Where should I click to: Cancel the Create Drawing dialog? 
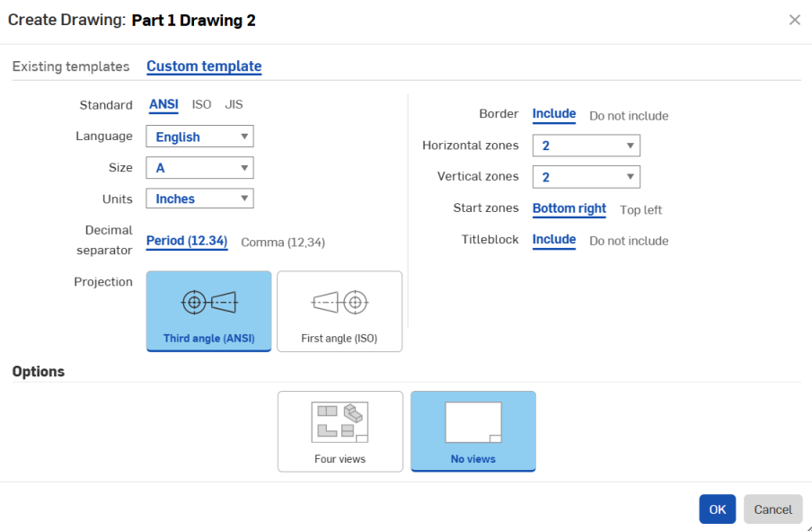pyautogui.click(x=772, y=509)
